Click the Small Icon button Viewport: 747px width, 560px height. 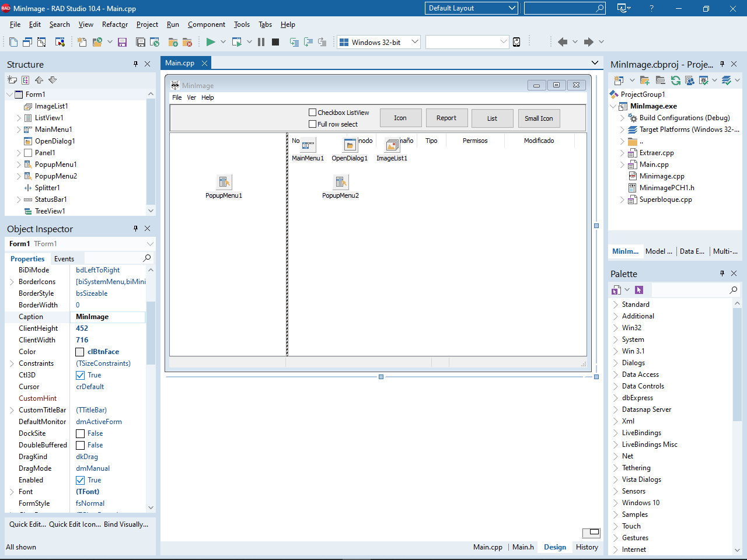[538, 118]
